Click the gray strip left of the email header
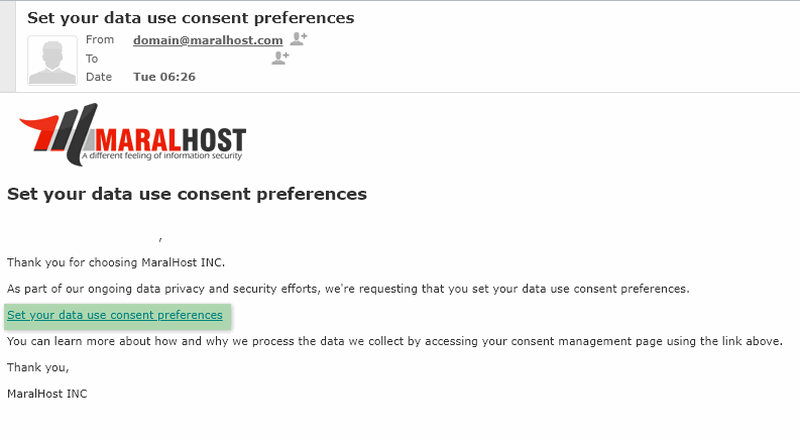The width and height of the screenshot is (800, 440). coord(8,45)
